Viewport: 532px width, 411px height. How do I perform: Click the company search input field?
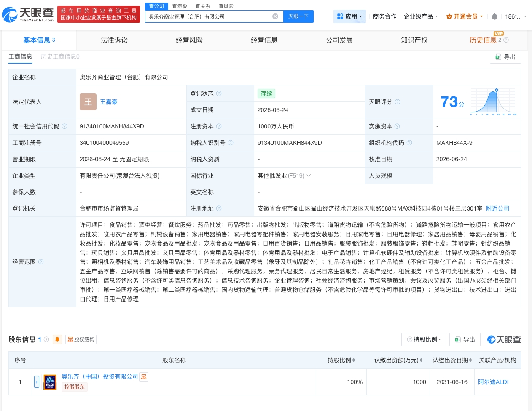(209, 16)
